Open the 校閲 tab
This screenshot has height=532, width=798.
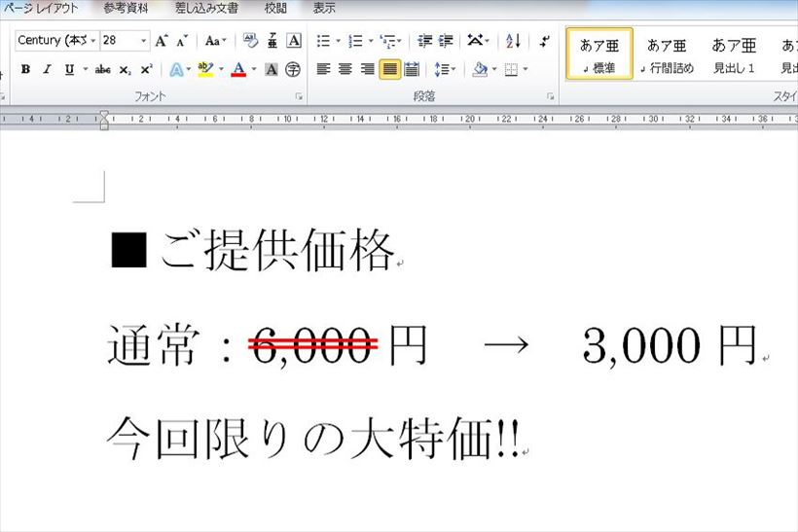tap(275, 8)
